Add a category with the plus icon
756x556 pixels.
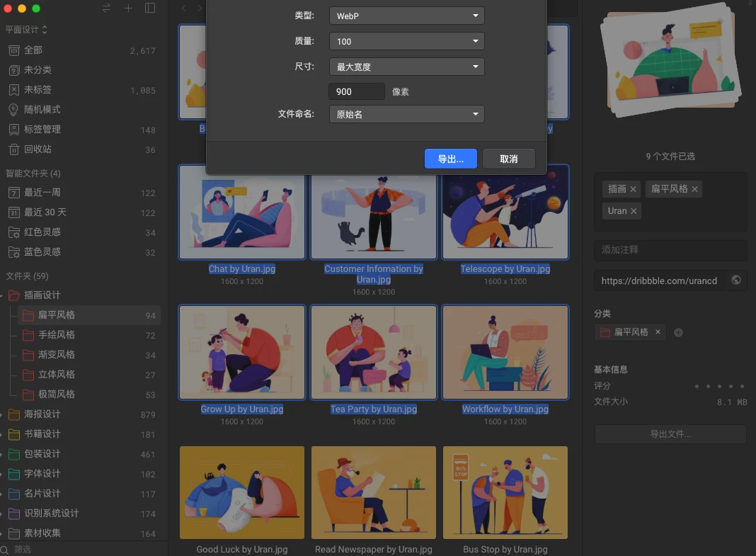click(x=678, y=332)
